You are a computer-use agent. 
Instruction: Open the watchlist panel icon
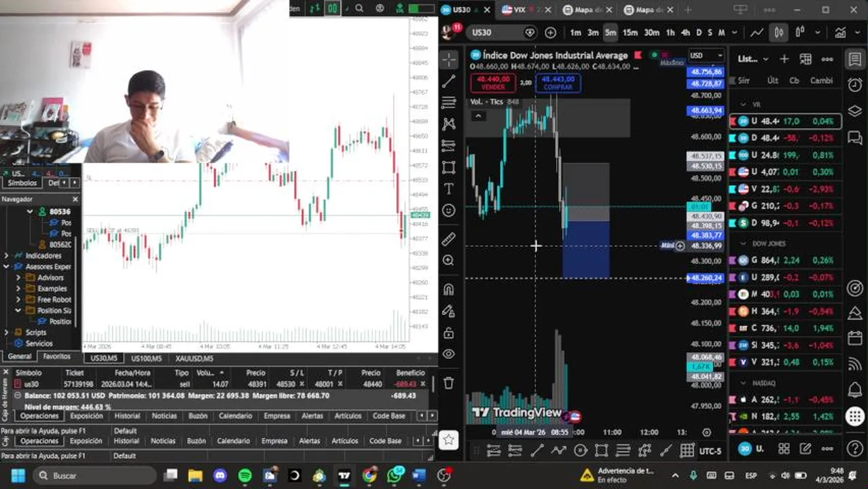coord(855,59)
